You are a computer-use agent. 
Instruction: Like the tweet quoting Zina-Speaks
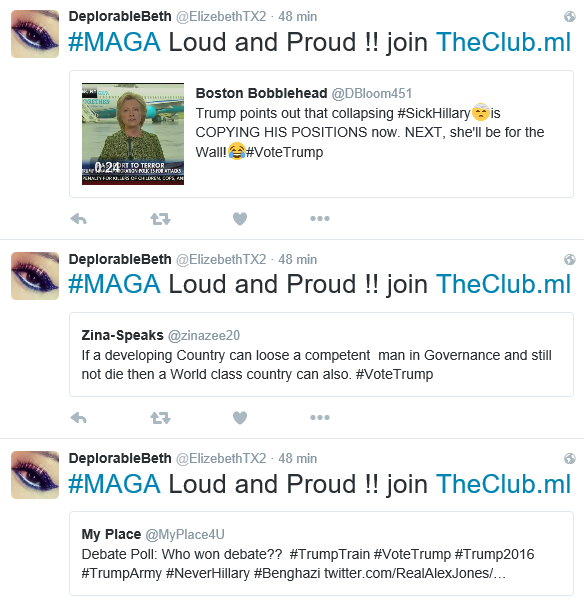click(240, 417)
